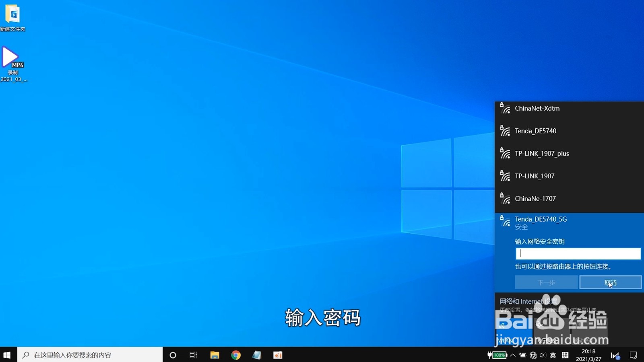Open Cortana on the taskbar
The image size is (644, 362).
pyautogui.click(x=173, y=355)
